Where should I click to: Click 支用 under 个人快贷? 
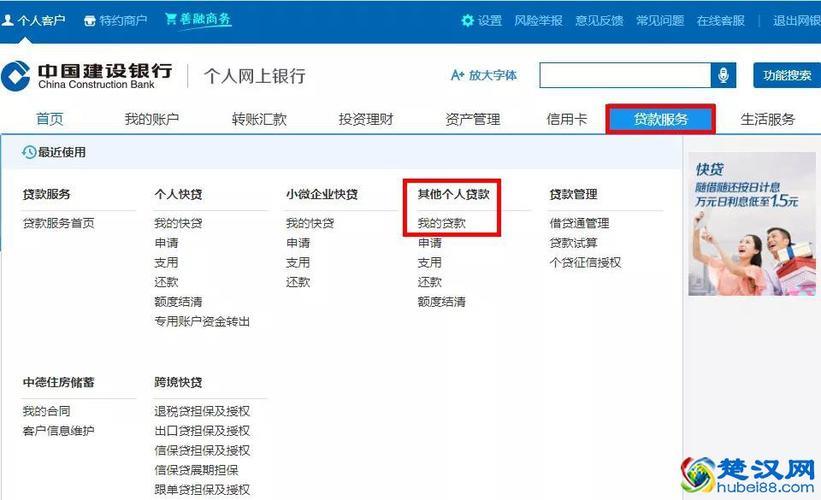(x=166, y=262)
